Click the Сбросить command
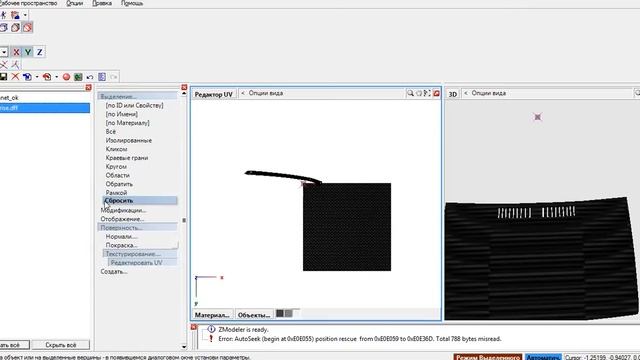Image resolution: width=640 pixels, height=360 pixels. click(x=140, y=200)
